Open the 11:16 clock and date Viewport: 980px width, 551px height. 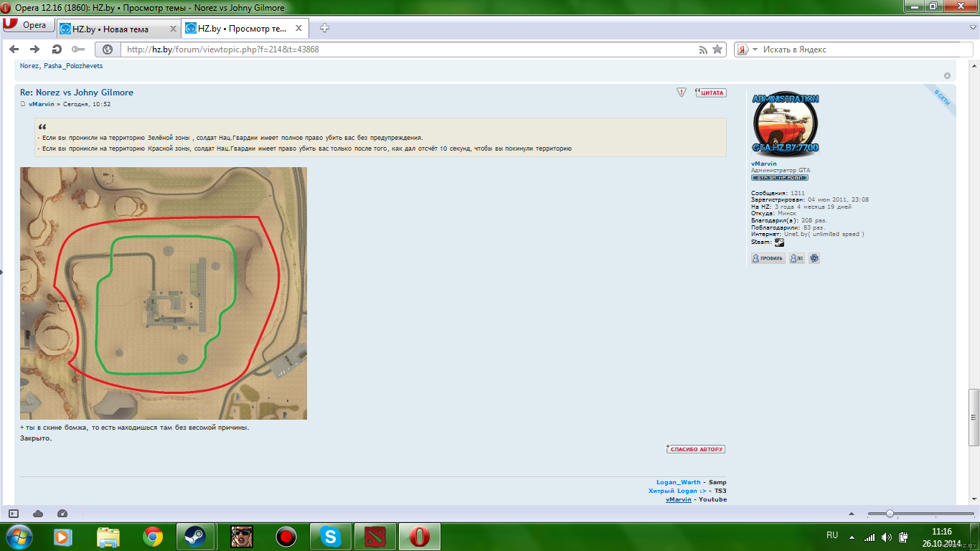(941, 537)
